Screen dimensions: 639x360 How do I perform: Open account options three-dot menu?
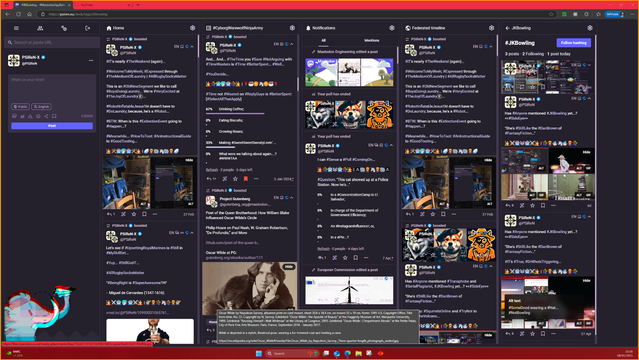pos(91,60)
